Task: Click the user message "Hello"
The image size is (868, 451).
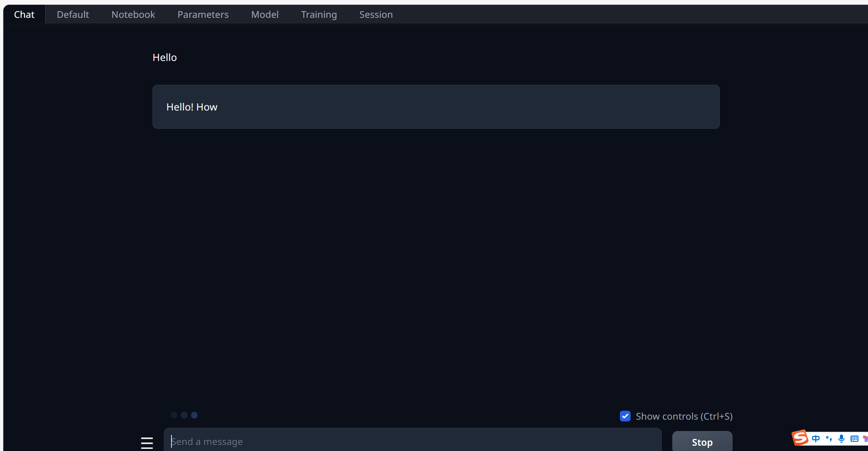Action: (165, 57)
